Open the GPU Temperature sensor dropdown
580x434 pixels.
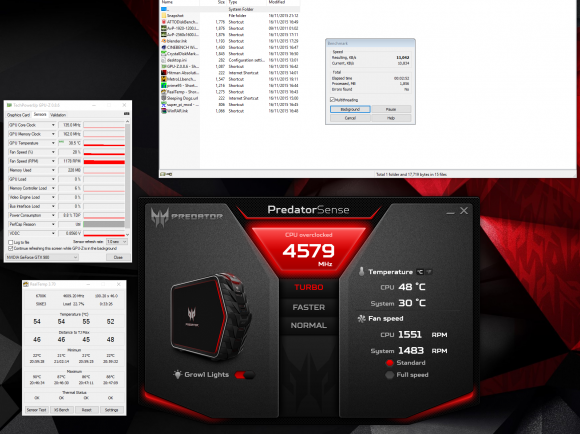[53, 143]
